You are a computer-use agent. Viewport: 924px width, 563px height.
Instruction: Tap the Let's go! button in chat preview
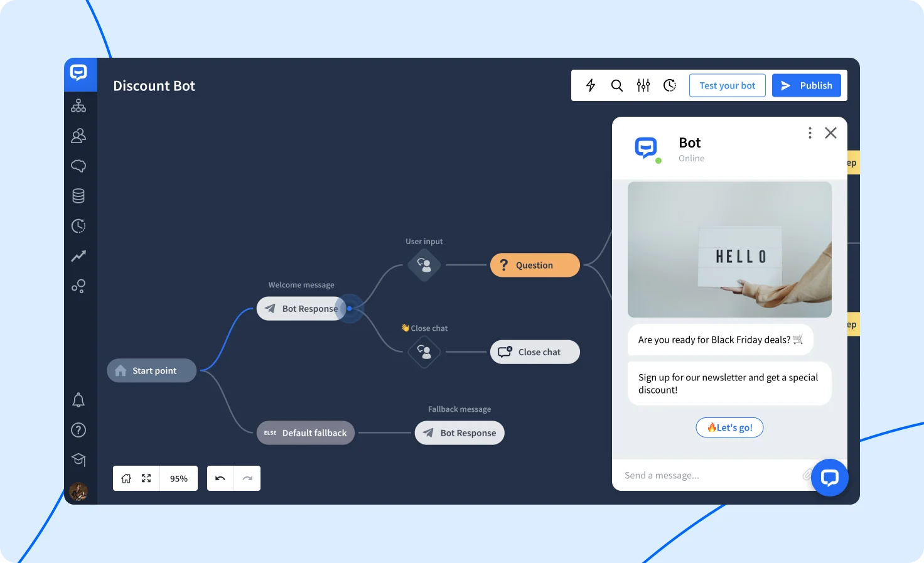pyautogui.click(x=729, y=427)
